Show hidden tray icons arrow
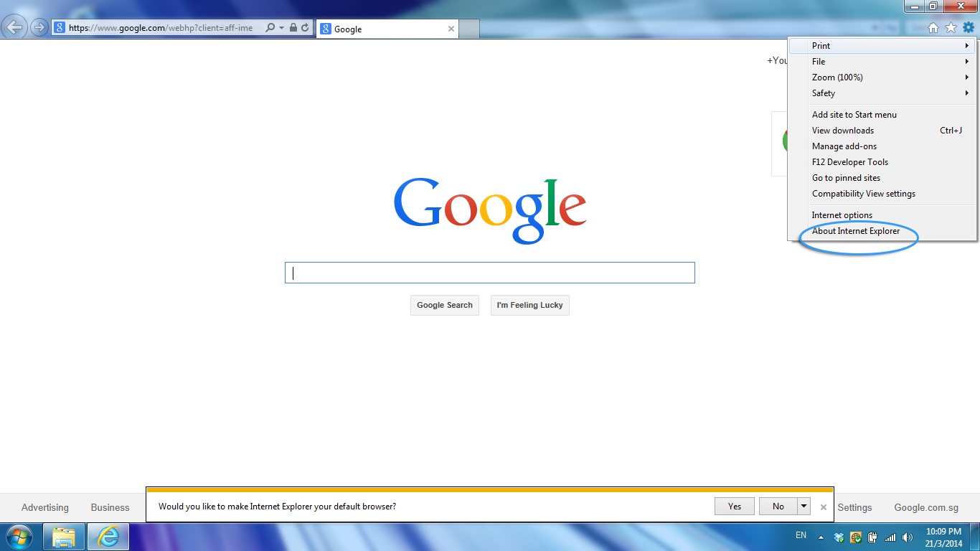Viewport: 980px width, 551px height. click(x=821, y=537)
